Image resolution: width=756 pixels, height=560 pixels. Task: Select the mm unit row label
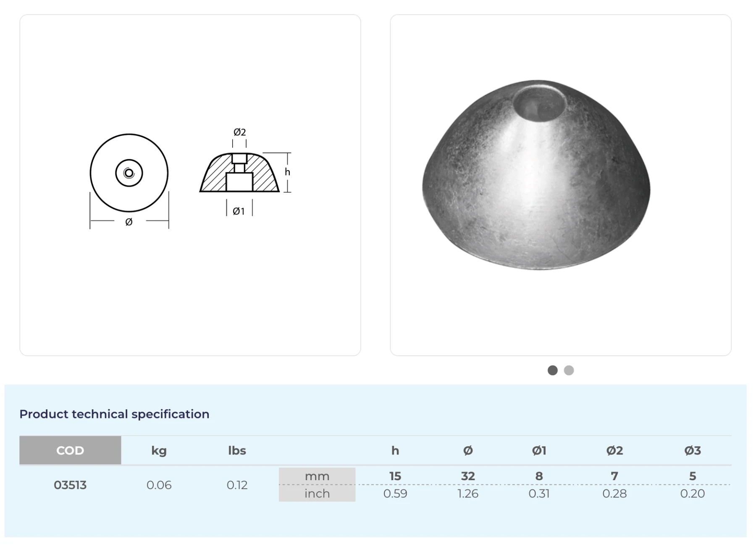pos(317,476)
